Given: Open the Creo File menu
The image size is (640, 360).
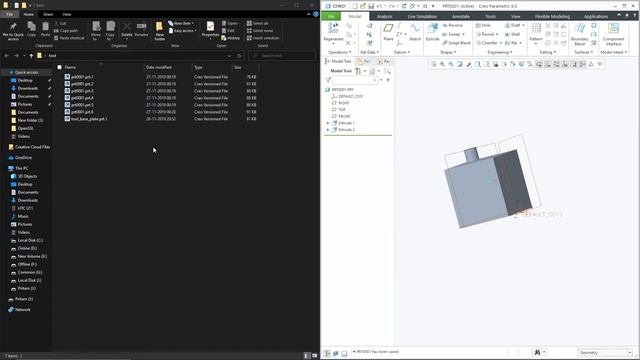Looking at the screenshot, I should coord(331,16).
